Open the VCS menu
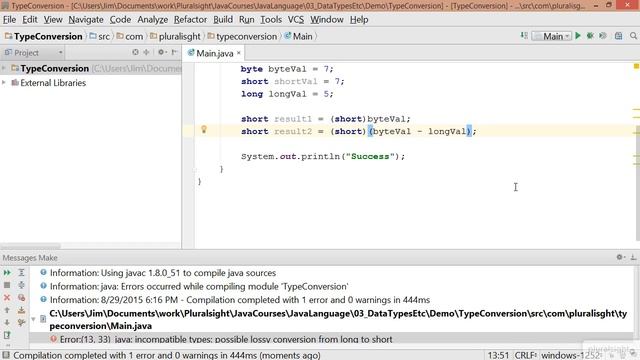Viewport: 640px width, 360px height. (296, 20)
